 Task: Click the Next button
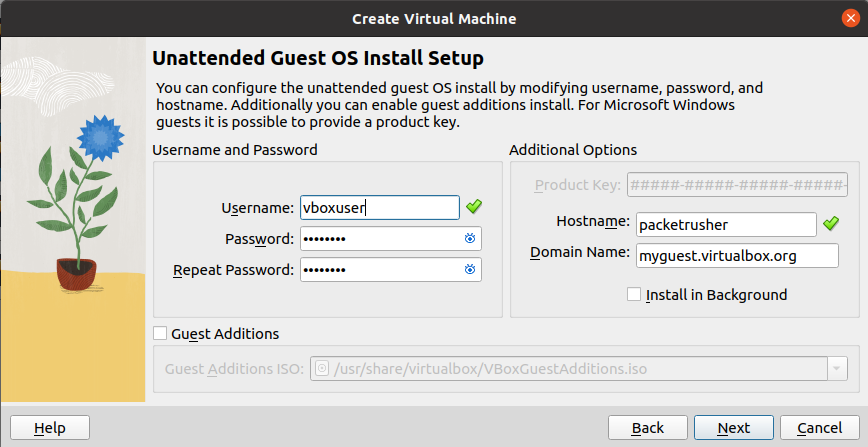[733, 428]
